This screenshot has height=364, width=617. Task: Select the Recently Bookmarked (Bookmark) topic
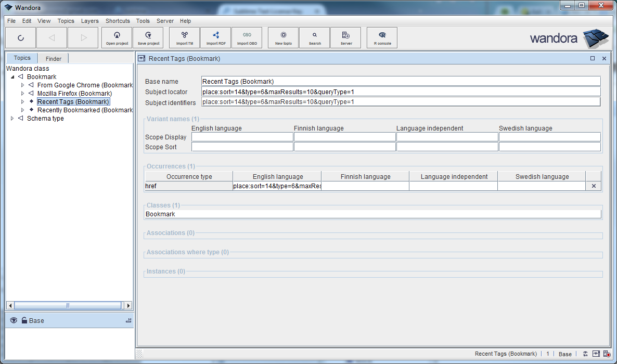point(85,110)
